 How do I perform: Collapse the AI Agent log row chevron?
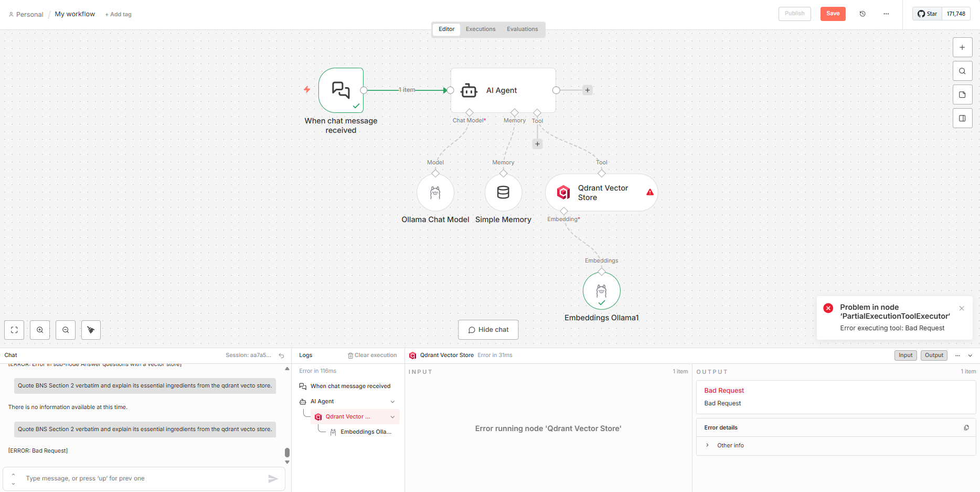[392, 402]
